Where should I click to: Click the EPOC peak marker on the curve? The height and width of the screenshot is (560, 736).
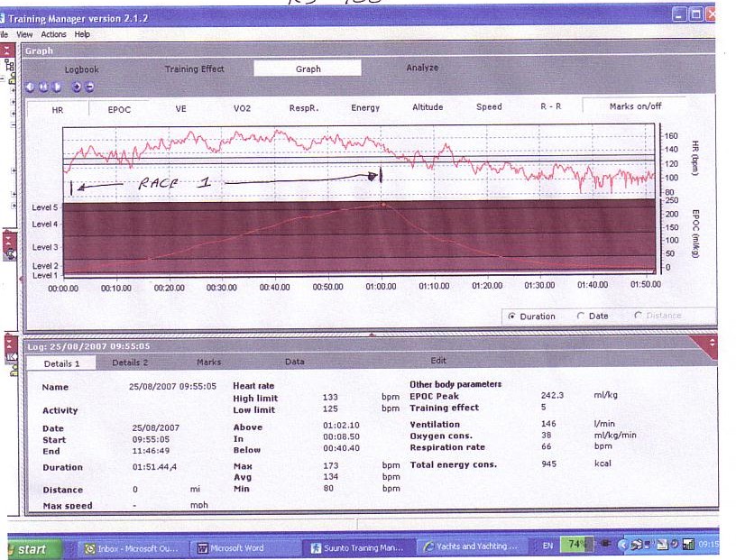[x=383, y=205]
